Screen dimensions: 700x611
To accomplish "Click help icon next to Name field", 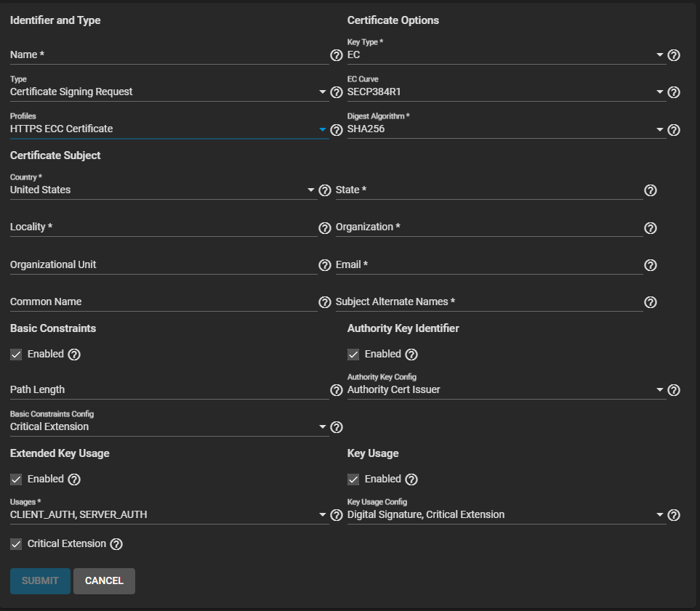I will [x=336, y=55].
